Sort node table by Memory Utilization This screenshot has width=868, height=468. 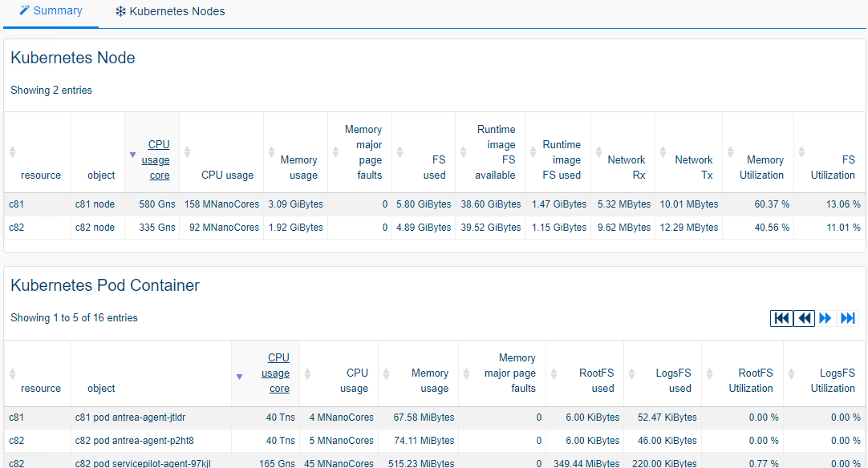coord(764,167)
